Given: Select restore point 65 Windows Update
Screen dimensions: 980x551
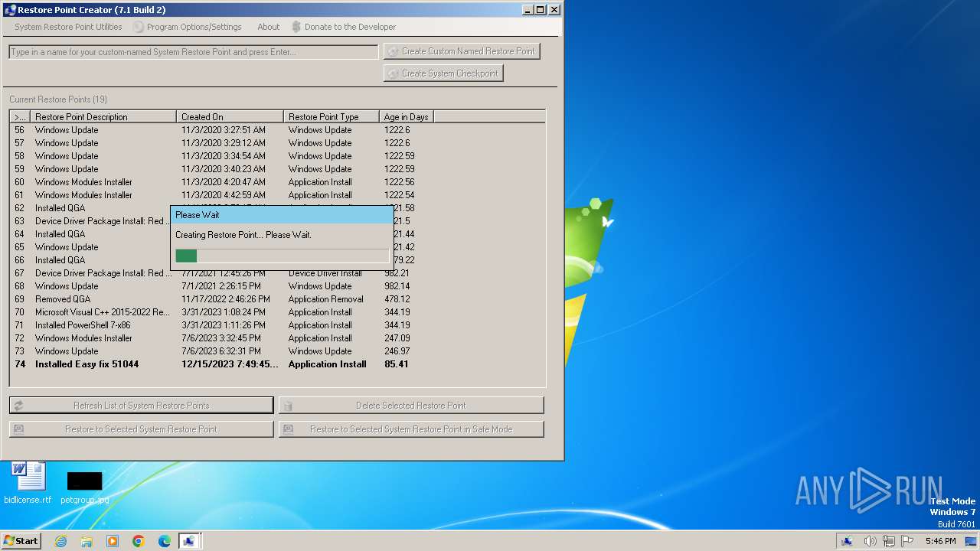Looking at the screenshot, I should coord(90,247).
